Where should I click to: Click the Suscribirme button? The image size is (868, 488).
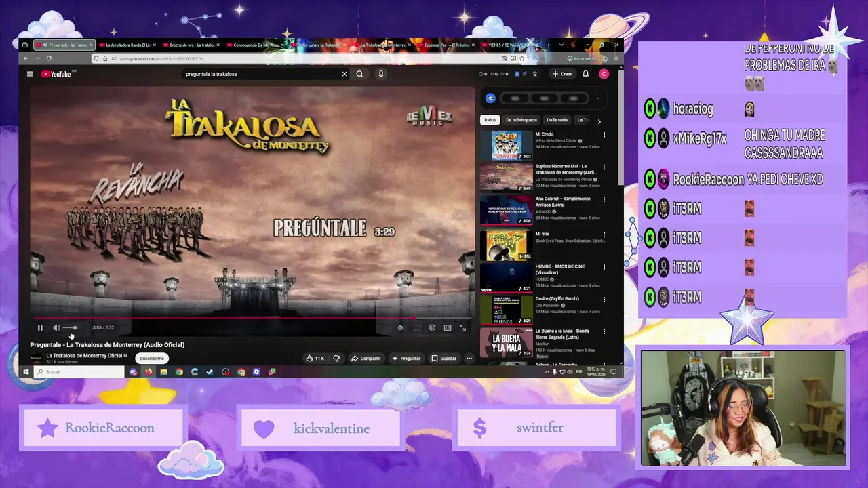click(152, 358)
